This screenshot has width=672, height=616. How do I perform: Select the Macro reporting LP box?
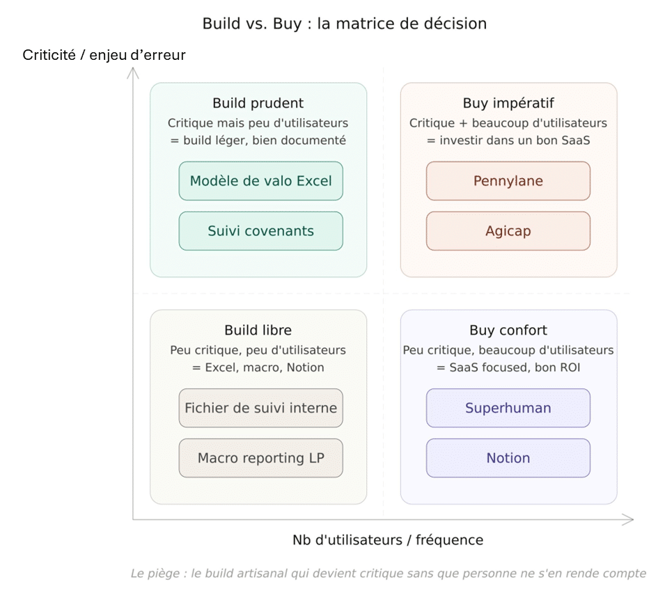[260, 458]
